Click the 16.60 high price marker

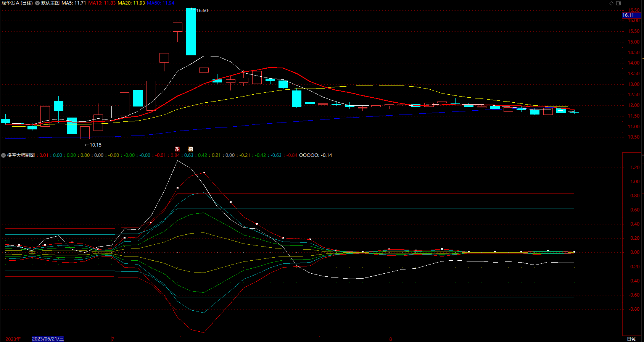coord(202,11)
